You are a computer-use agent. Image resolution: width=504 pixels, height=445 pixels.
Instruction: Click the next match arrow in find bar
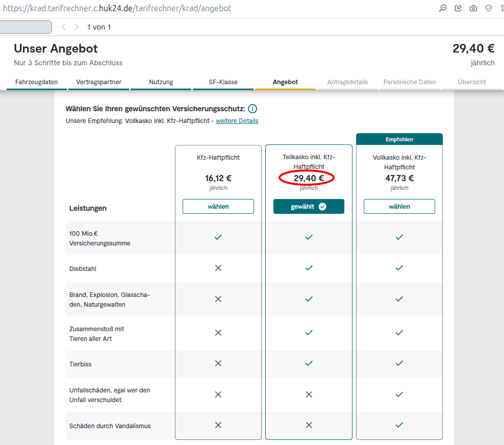(77, 27)
